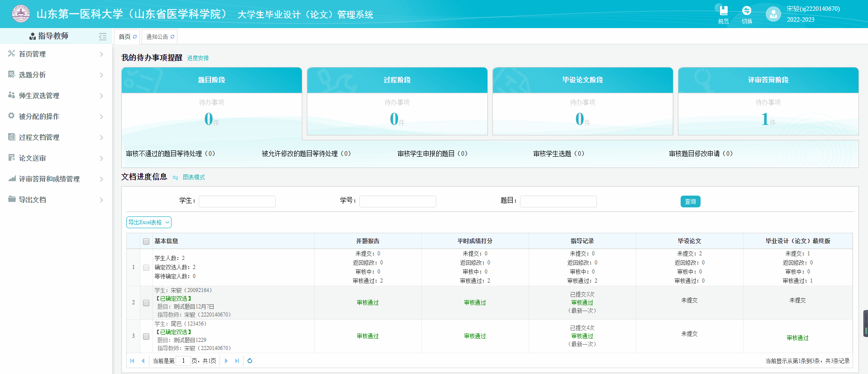
Task: Expand the 师生双选管理 menu chevron
Action: coord(101,96)
